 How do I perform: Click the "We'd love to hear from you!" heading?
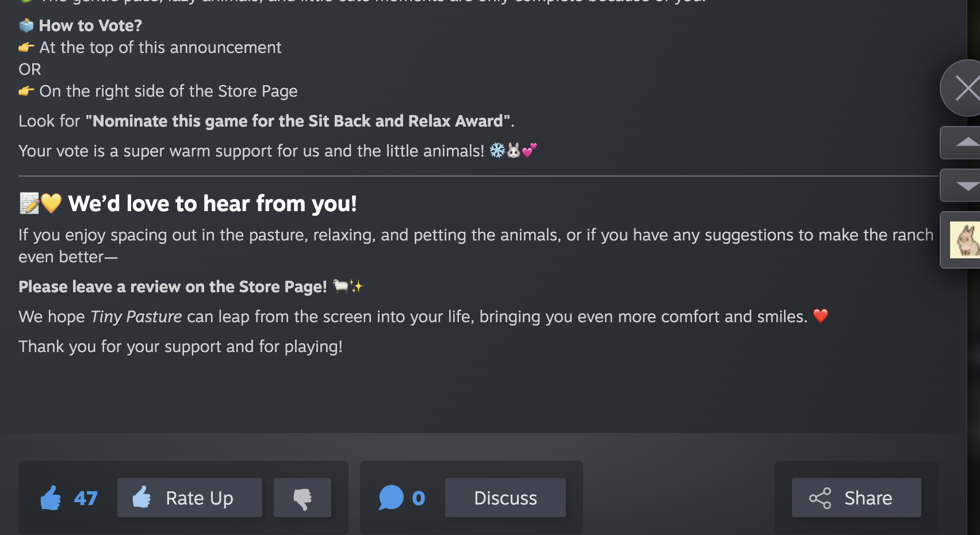[212, 204]
